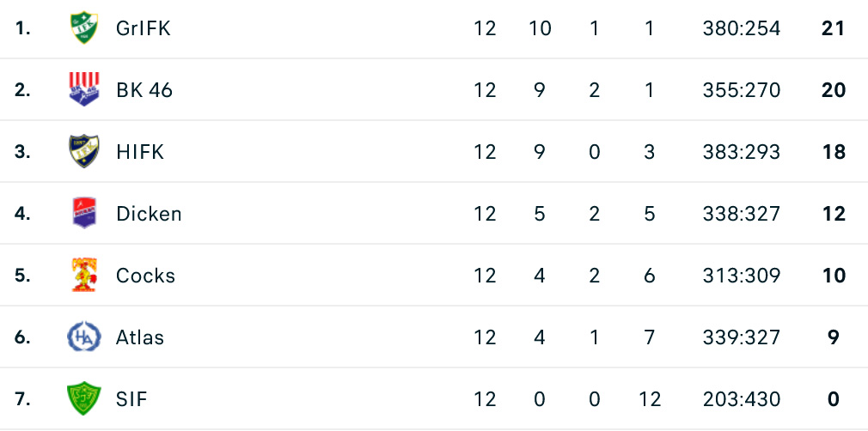Image resolution: width=868 pixels, height=431 pixels.
Task: Click the 380:254 goal difference
Action: (x=741, y=28)
